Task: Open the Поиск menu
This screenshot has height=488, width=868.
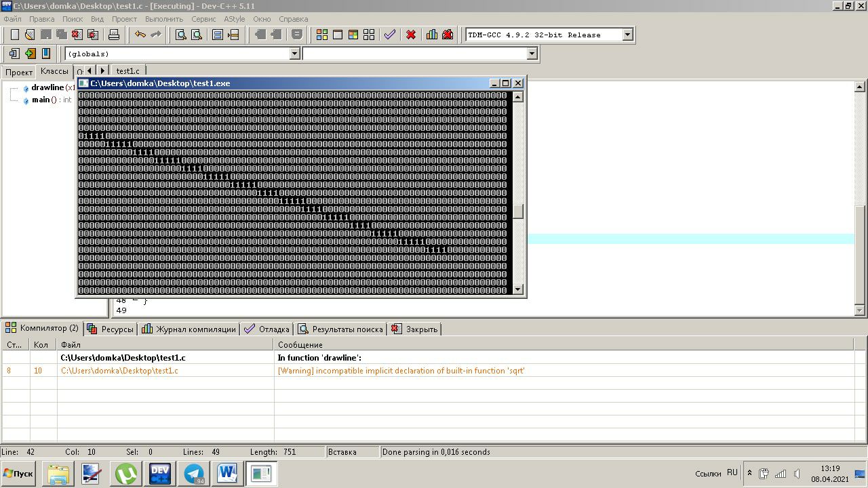Action: tap(73, 19)
